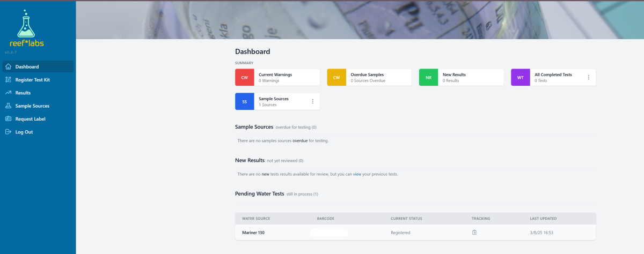644x254 pixels.
Task: Open Sample Sources from sidebar
Action: 38,106
